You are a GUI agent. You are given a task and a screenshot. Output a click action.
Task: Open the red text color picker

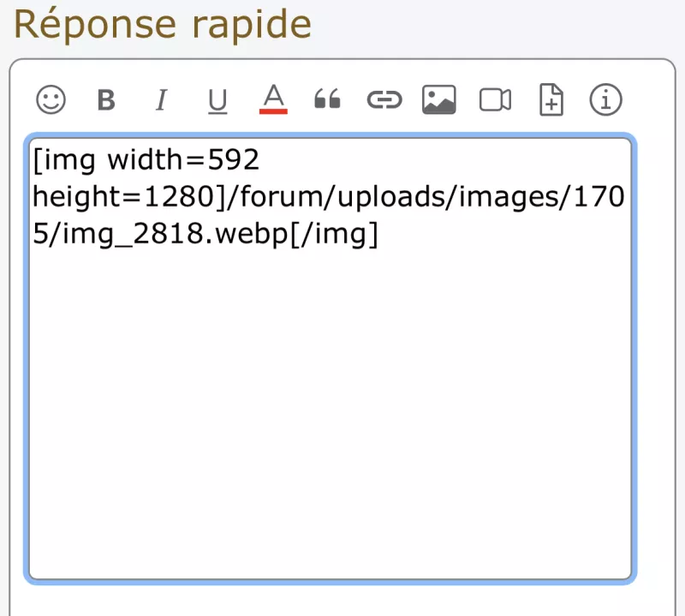(x=273, y=99)
